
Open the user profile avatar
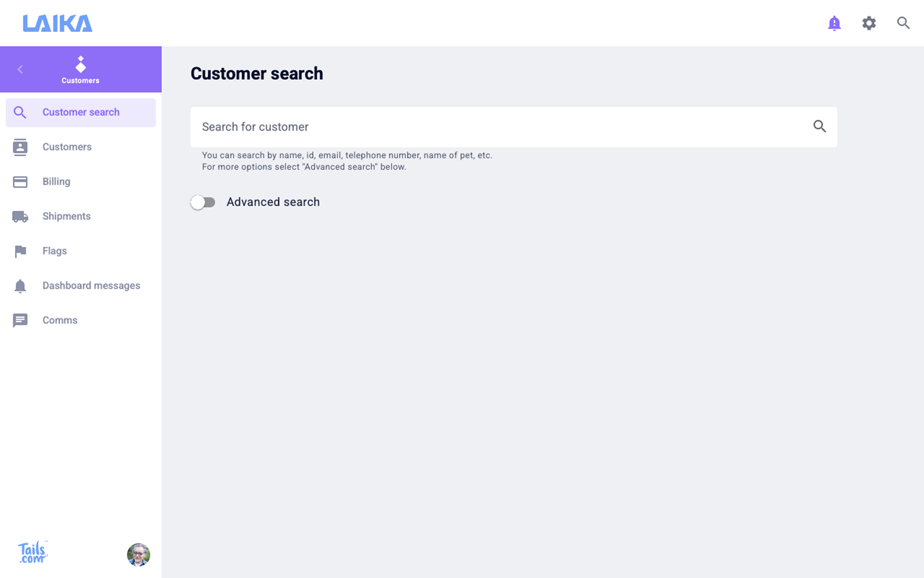[x=139, y=555]
